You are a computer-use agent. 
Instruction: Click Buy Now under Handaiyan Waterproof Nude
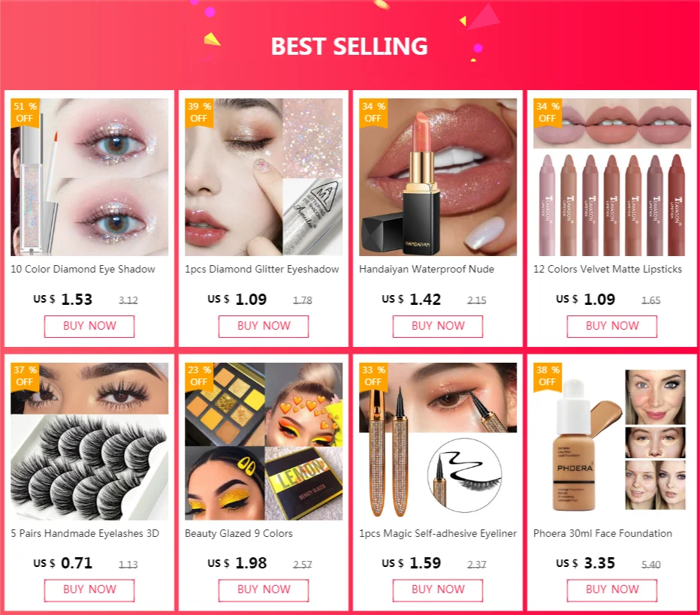coord(438,326)
